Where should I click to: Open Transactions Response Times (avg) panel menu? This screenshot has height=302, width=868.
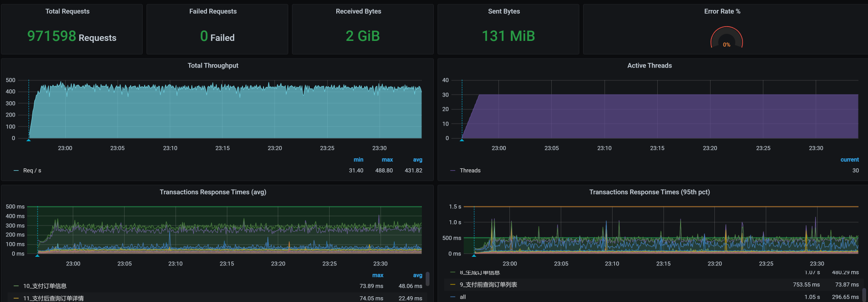[x=213, y=192]
